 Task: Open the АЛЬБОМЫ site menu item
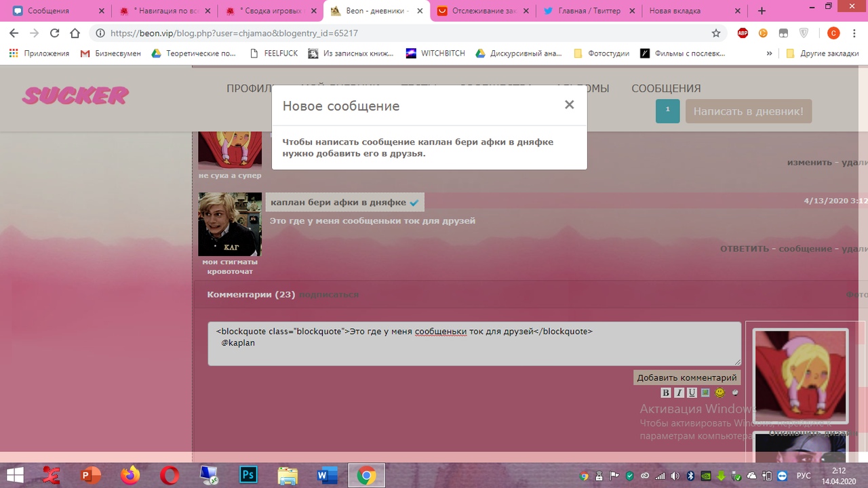582,89
